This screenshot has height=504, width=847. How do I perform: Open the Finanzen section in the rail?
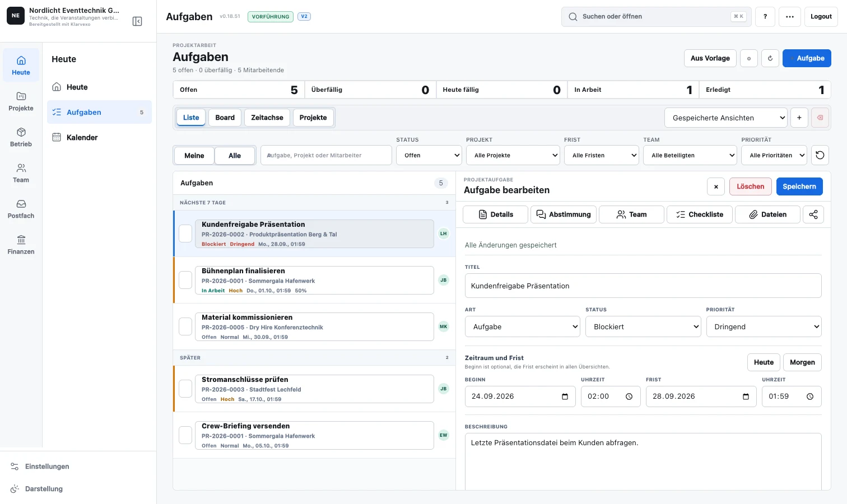pos(21,245)
